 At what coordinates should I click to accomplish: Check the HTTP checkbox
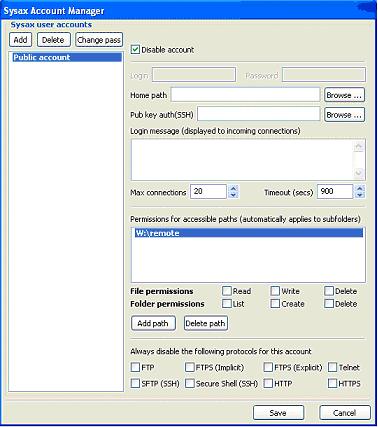point(268,383)
